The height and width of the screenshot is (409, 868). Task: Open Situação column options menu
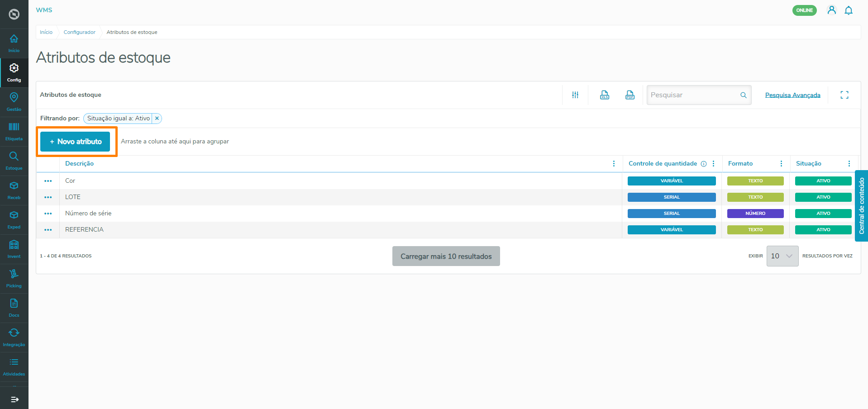849,164
